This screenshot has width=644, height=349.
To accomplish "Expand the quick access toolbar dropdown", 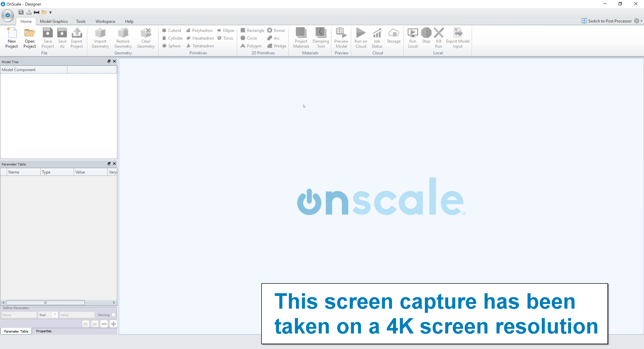I will [50, 12].
